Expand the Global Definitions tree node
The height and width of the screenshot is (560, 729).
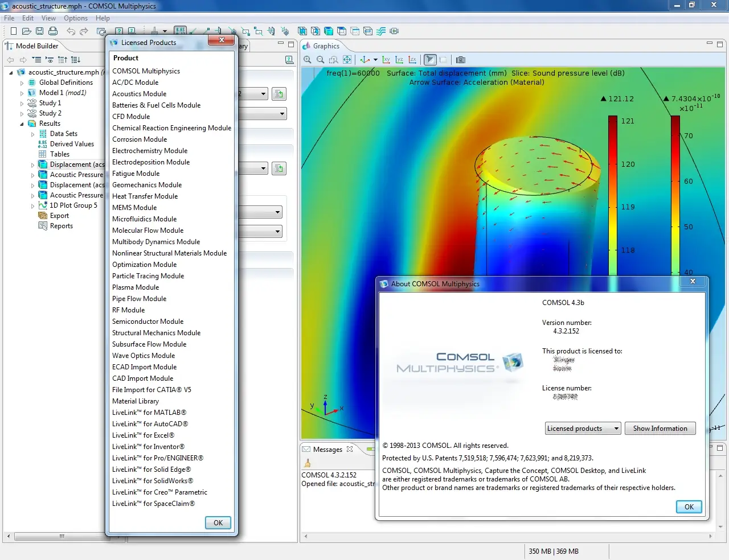(x=22, y=83)
